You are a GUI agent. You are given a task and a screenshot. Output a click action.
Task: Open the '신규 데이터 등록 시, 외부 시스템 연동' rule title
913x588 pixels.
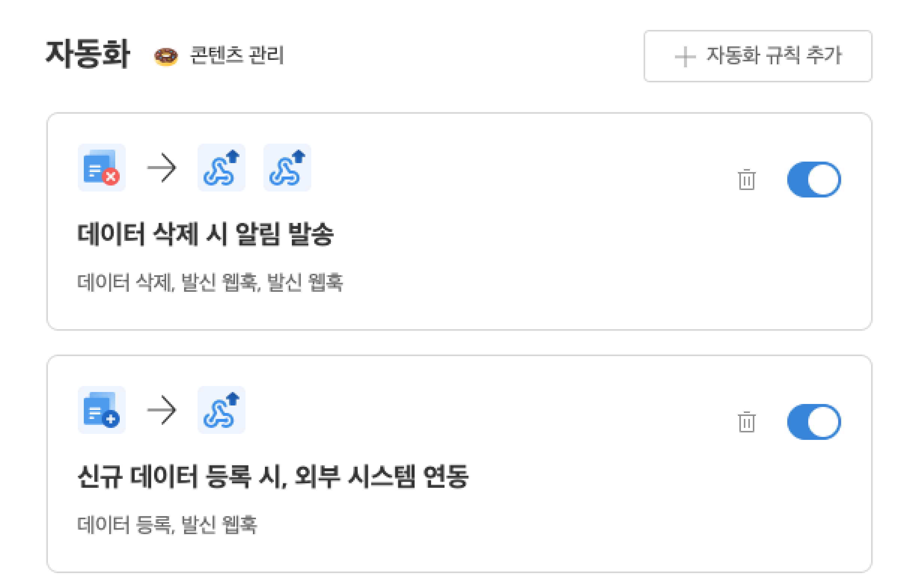(x=273, y=476)
